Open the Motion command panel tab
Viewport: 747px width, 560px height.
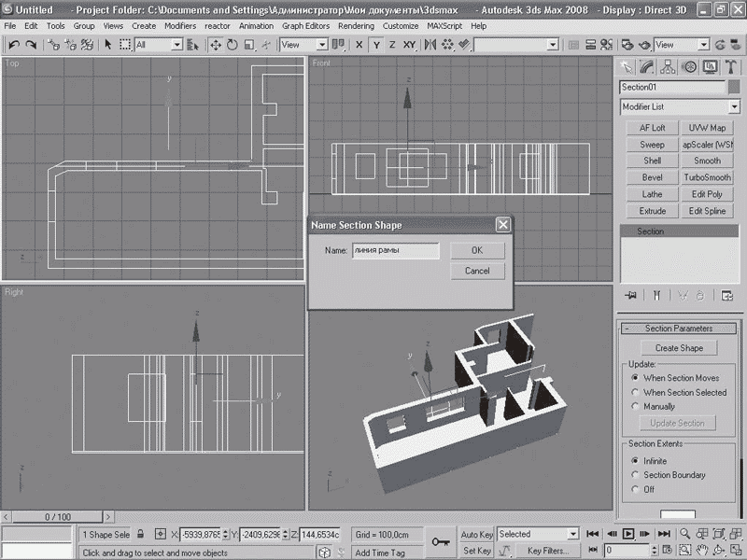[689, 66]
